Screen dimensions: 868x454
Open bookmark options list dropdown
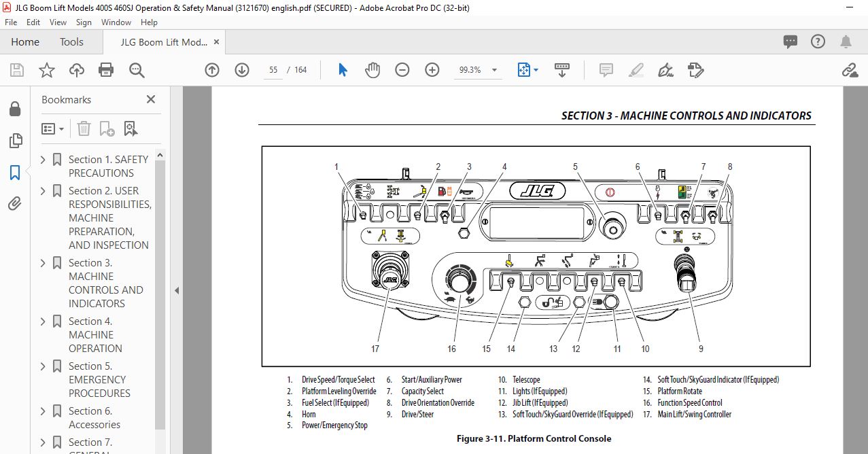(x=53, y=128)
